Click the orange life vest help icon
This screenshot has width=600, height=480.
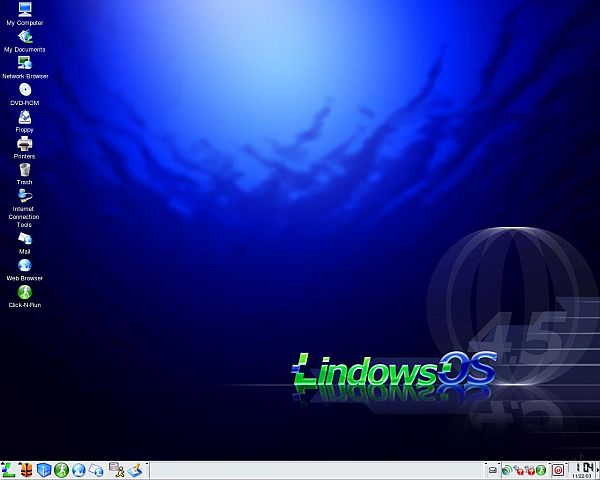pyautogui.click(x=25, y=470)
